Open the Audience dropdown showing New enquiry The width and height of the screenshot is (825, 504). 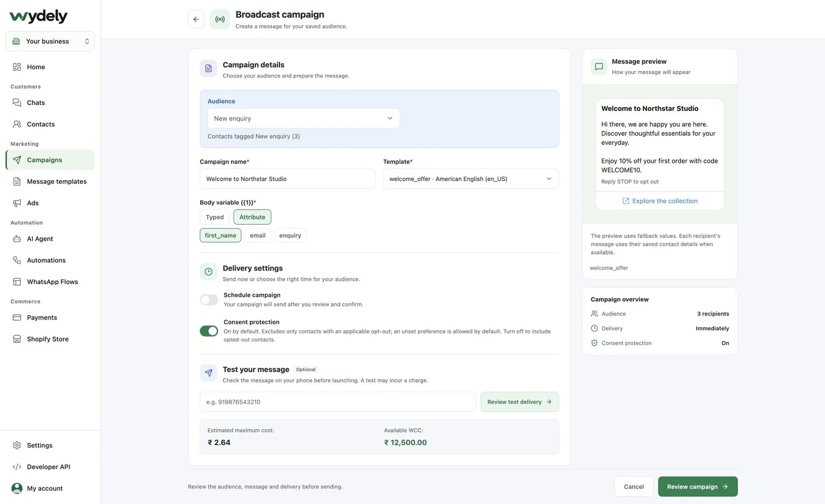pos(304,119)
